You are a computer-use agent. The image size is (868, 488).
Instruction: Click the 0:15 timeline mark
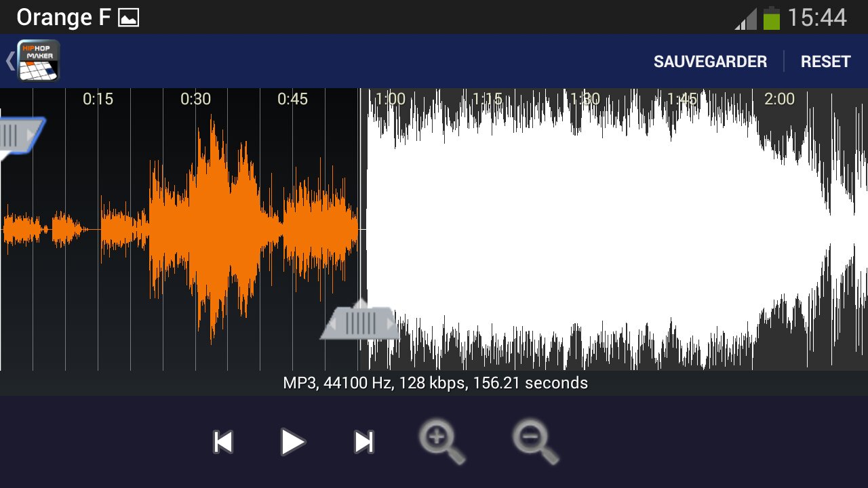click(98, 100)
